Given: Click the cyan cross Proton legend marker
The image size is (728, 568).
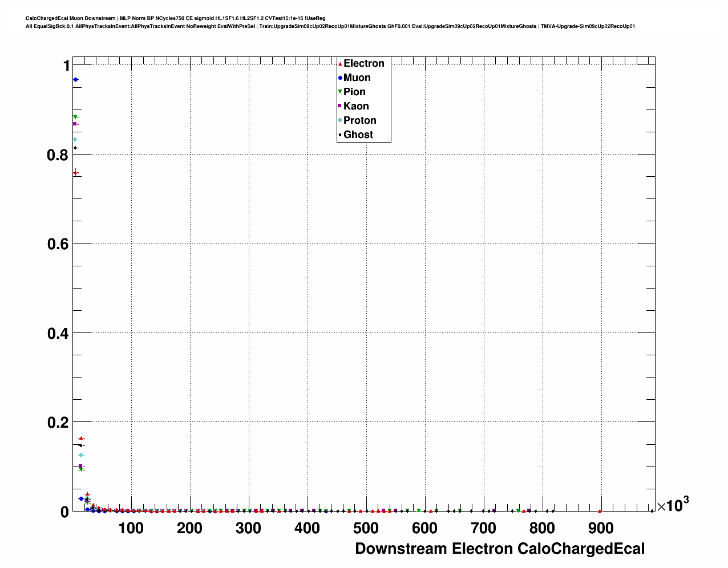Looking at the screenshot, I should pyautogui.click(x=340, y=120).
